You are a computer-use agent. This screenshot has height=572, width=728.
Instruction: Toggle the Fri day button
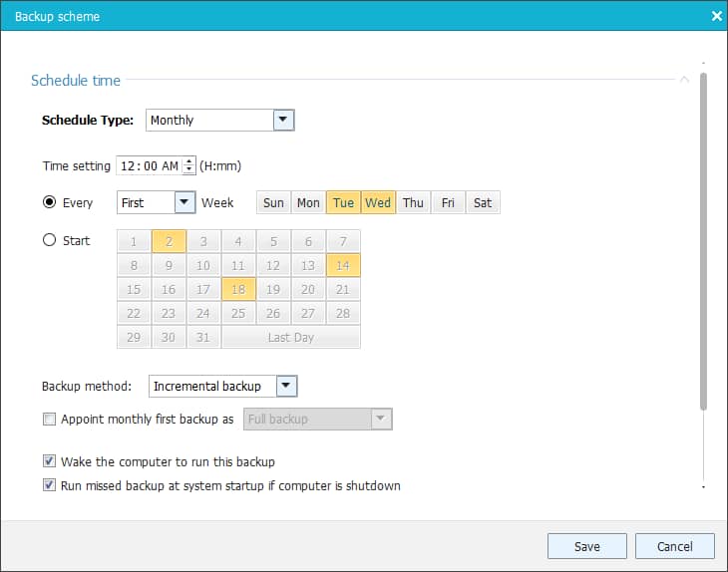click(x=448, y=203)
